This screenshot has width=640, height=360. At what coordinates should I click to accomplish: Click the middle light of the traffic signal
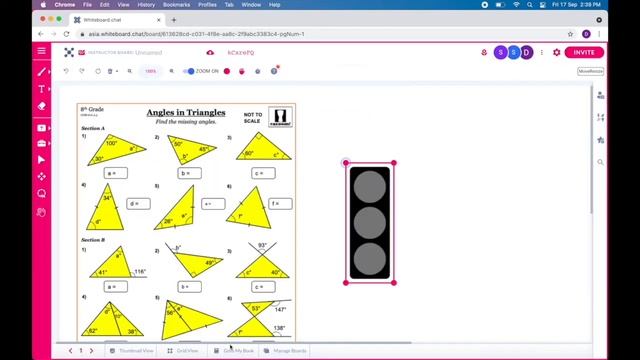pos(369,223)
